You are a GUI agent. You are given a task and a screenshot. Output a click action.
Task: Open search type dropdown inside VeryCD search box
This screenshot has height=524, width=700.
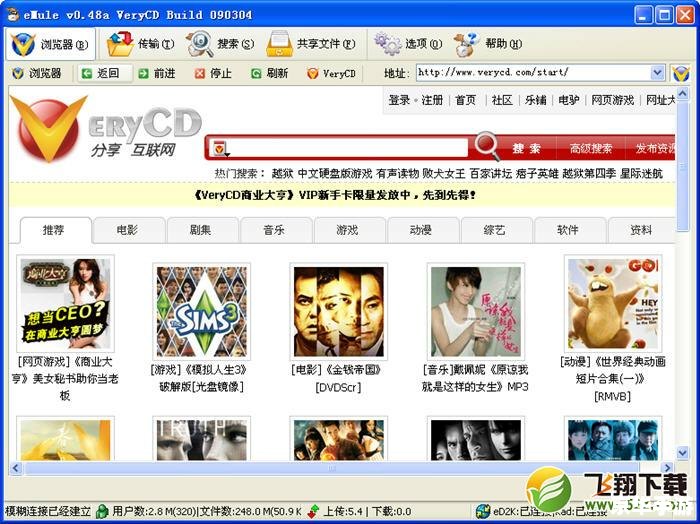[221, 149]
